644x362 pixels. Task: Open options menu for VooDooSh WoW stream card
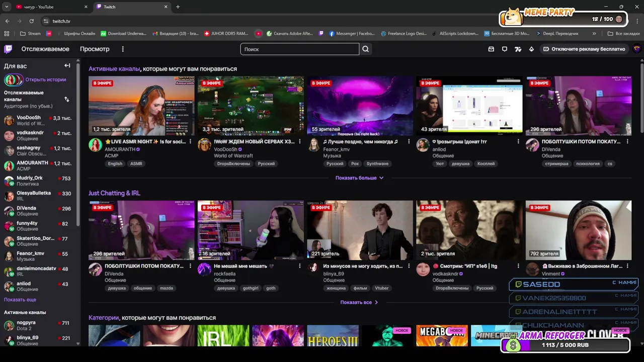(x=299, y=142)
